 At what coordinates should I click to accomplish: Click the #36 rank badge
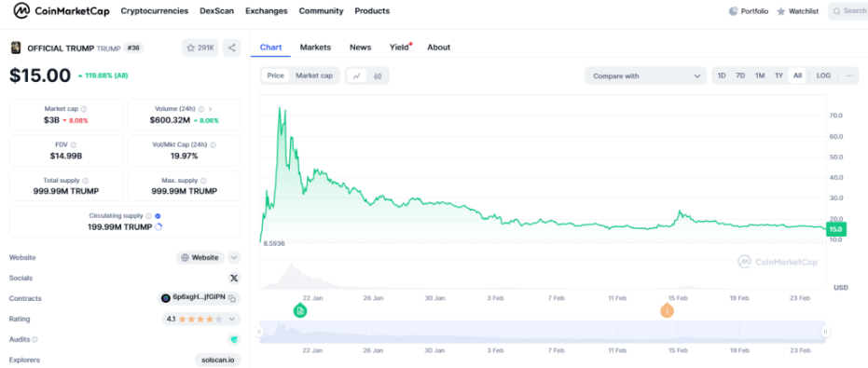(133, 48)
